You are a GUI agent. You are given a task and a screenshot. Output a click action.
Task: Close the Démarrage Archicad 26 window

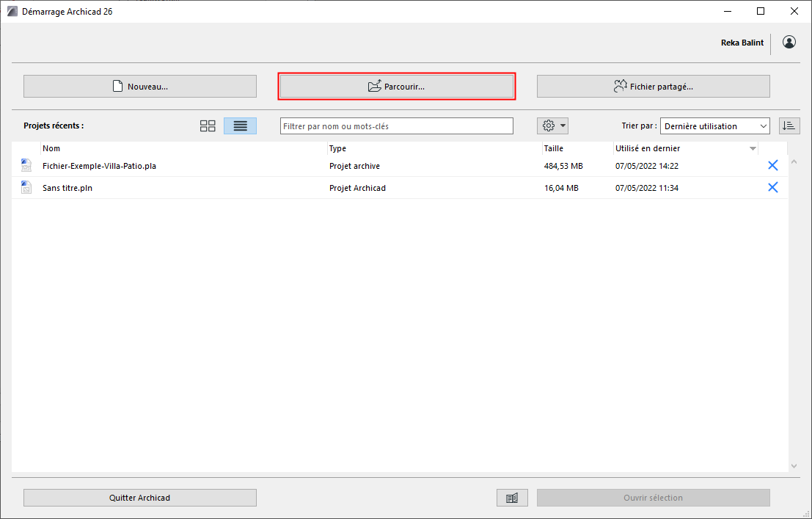coord(794,12)
